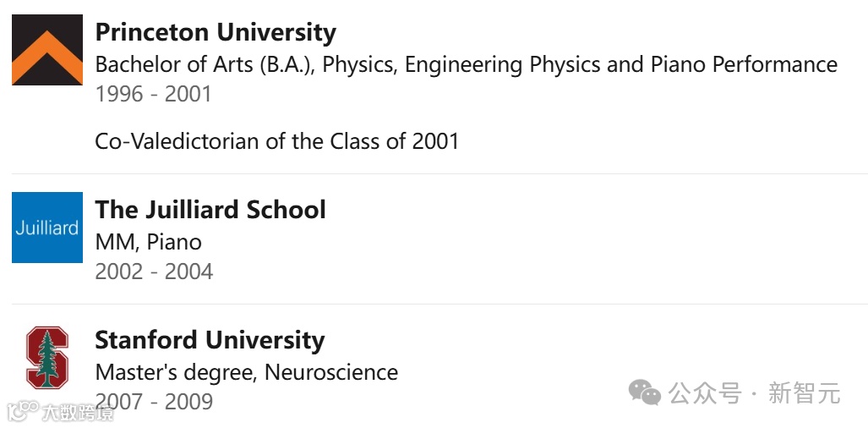Click the 公众号 · 新智元 watermark text
Screen dimensions: 868x428
click(755, 393)
